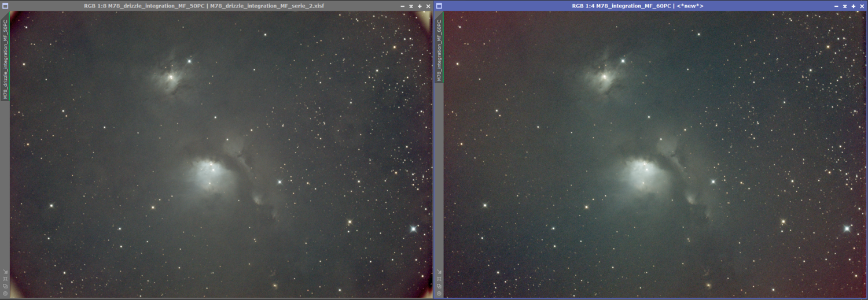Screen dimensions: 868x300
Task: Click diagonal arrow icon in the integration_MF_60PC window sidebar
Action: 439,272
